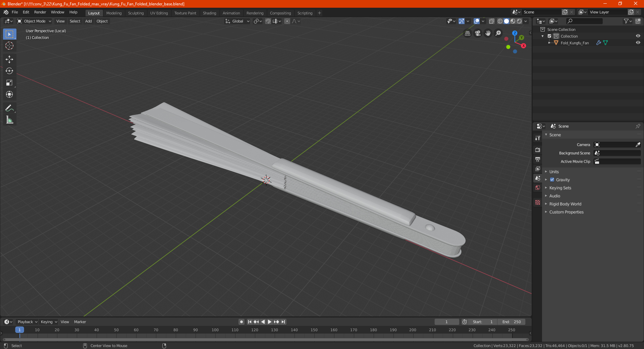Toggle X-ray mode
644x349 pixels.
pos(491,21)
